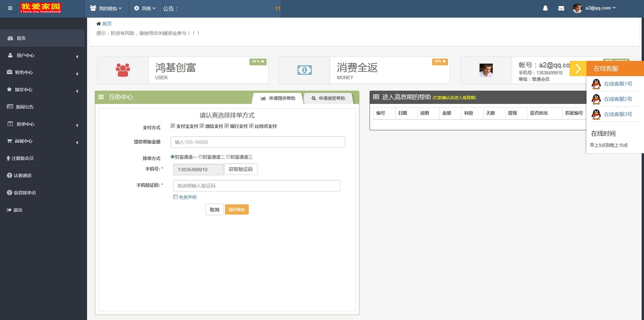Open notifications bell icon
644x320 pixels.
[545, 8]
